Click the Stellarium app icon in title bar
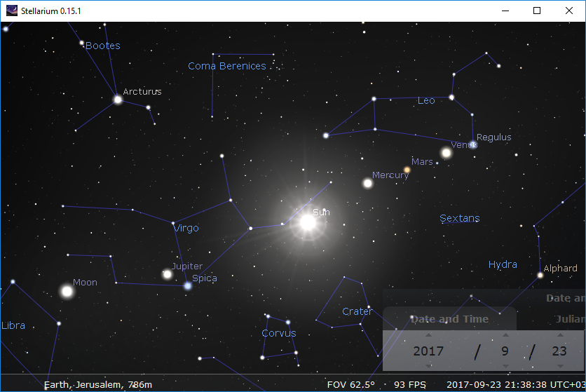 tap(12, 11)
